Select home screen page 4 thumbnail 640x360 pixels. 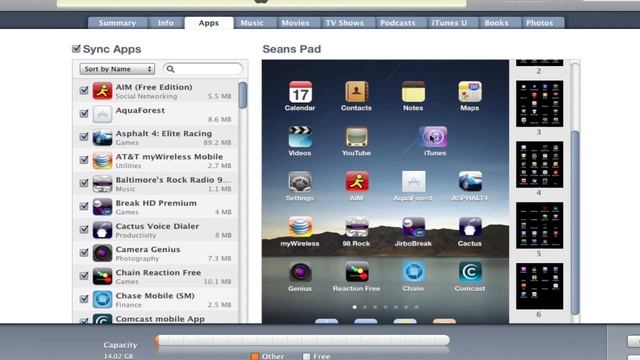click(x=539, y=164)
